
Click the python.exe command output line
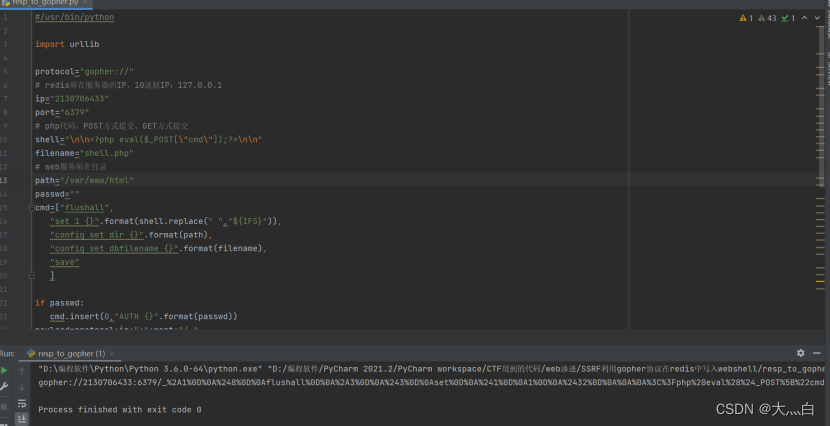click(431, 369)
